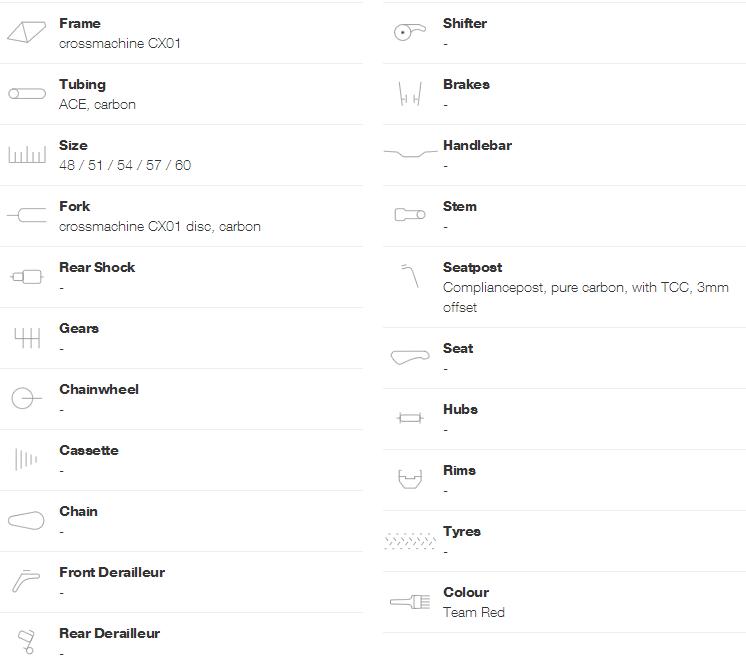Select the Team Red colour value
This screenshot has height=670, width=746.
tap(474, 612)
